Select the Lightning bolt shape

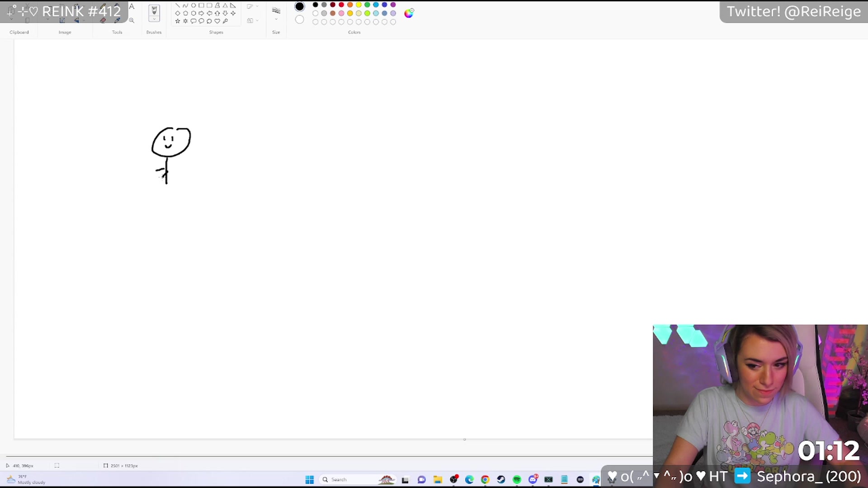click(x=225, y=21)
